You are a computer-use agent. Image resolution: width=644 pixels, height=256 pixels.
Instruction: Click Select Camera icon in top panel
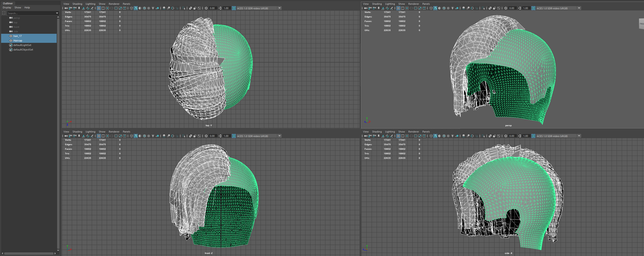tap(66, 8)
